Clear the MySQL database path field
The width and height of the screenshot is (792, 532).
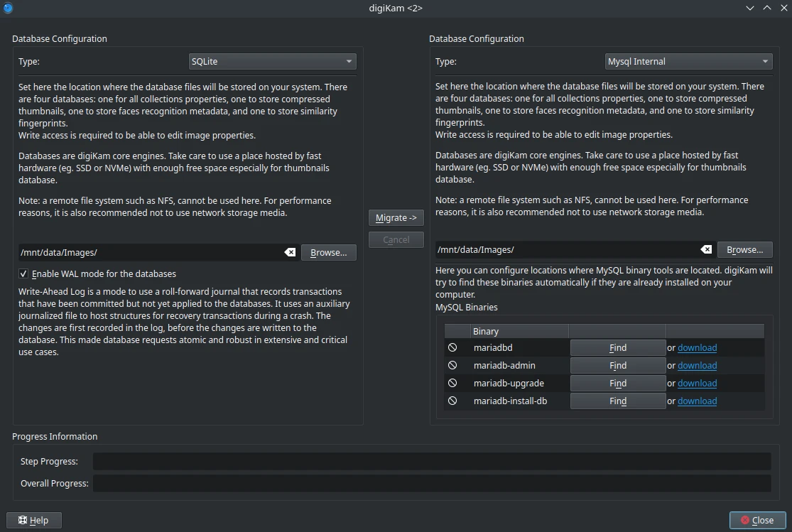(706, 249)
